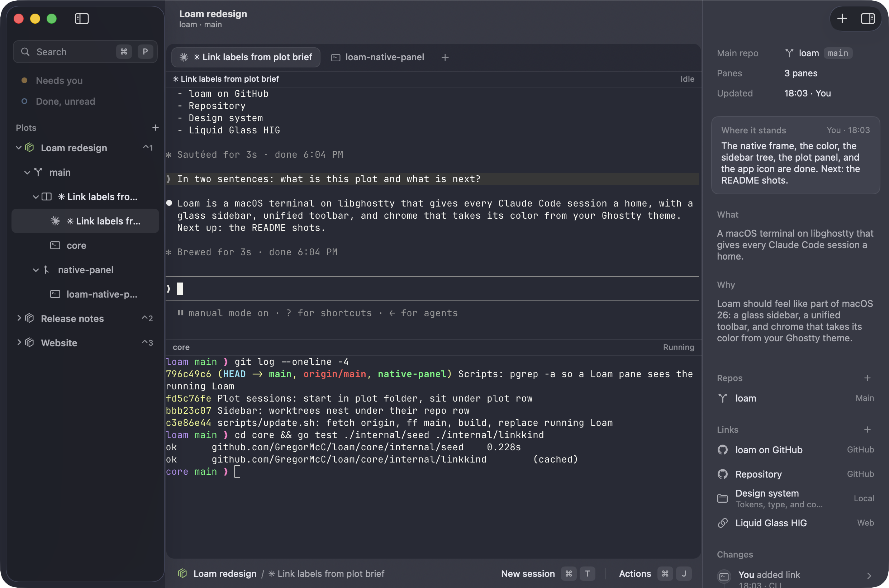889x588 pixels.
Task: Collapse the Loam redesign plot
Action: (x=18, y=148)
